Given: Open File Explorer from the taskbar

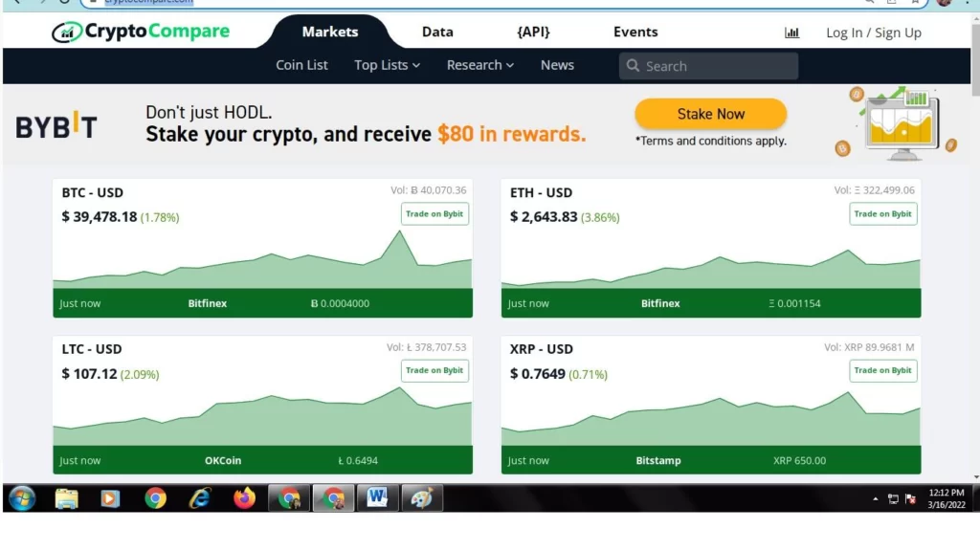Looking at the screenshot, I should (x=66, y=498).
